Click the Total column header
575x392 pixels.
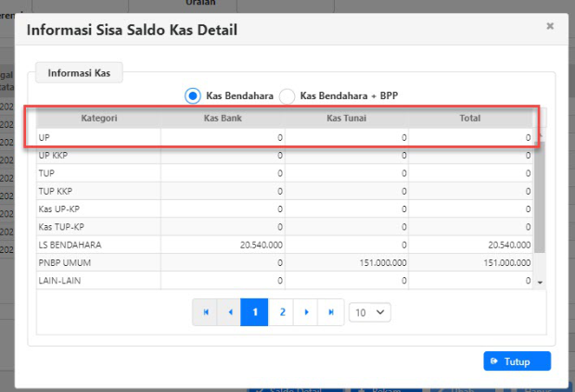(x=470, y=119)
